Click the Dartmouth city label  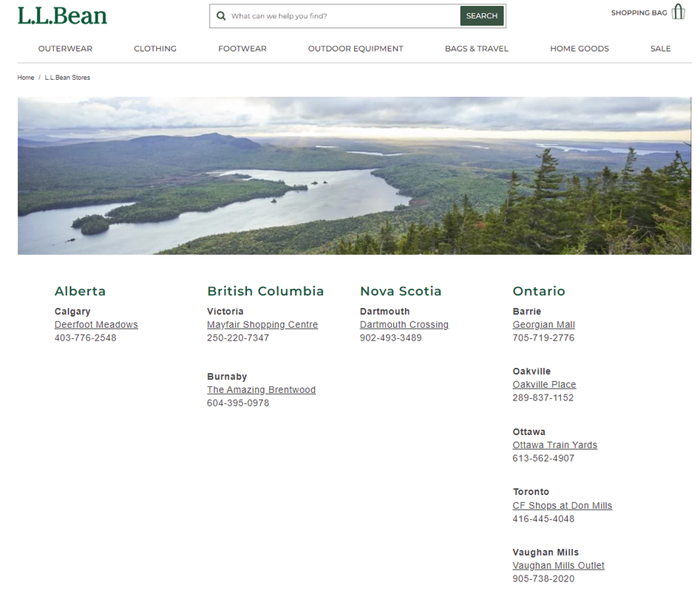pyautogui.click(x=385, y=311)
